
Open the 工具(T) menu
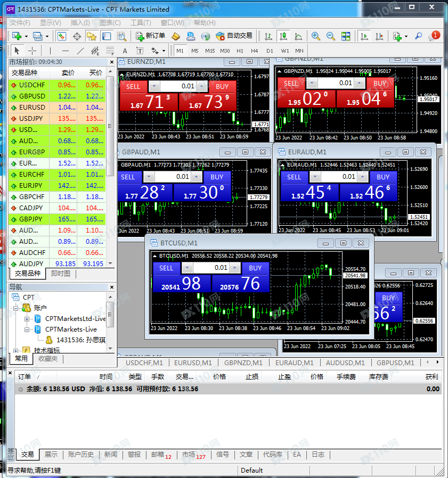(141, 23)
